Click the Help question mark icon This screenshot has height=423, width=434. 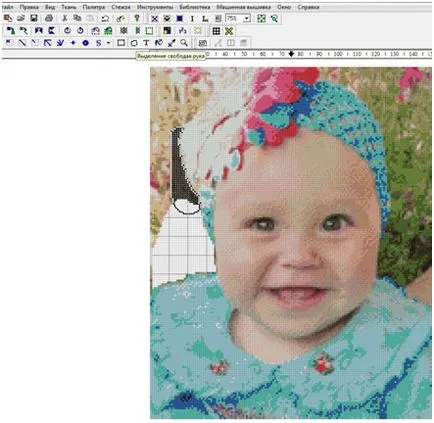tap(137, 18)
